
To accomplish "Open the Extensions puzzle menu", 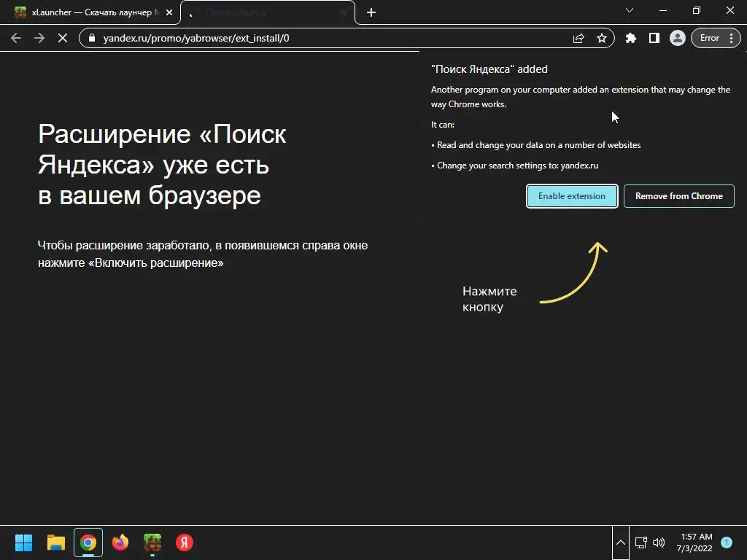I will pyautogui.click(x=631, y=38).
